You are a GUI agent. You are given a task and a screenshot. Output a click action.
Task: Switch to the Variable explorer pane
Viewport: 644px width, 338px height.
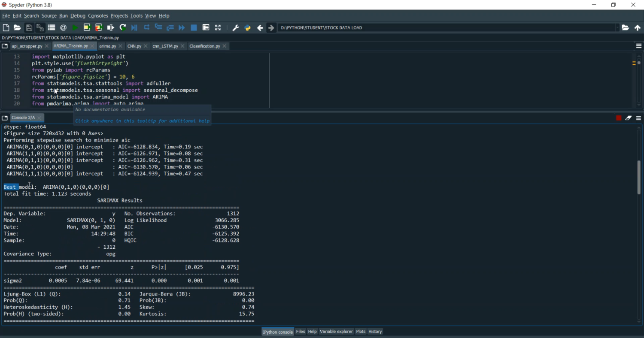point(336,332)
